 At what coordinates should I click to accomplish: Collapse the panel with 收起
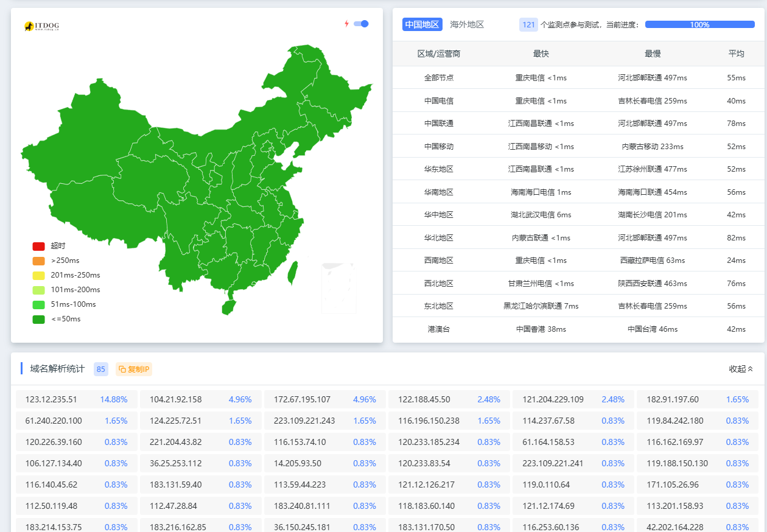tap(741, 369)
